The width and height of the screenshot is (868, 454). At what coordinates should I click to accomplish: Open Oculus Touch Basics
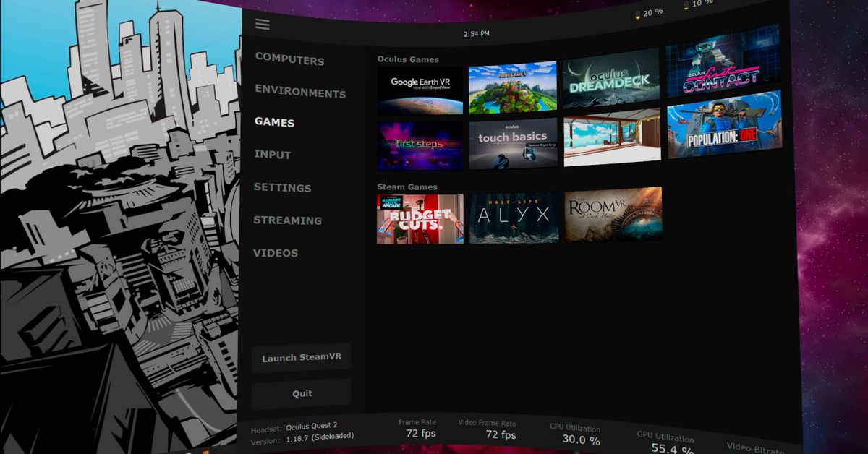tap(513, 143)
